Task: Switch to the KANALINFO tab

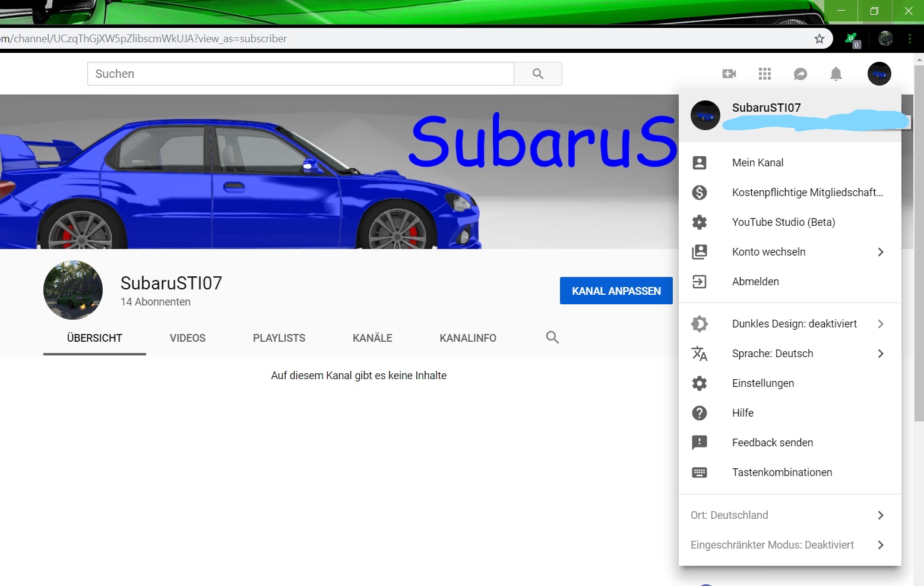Action: point(468,338)
